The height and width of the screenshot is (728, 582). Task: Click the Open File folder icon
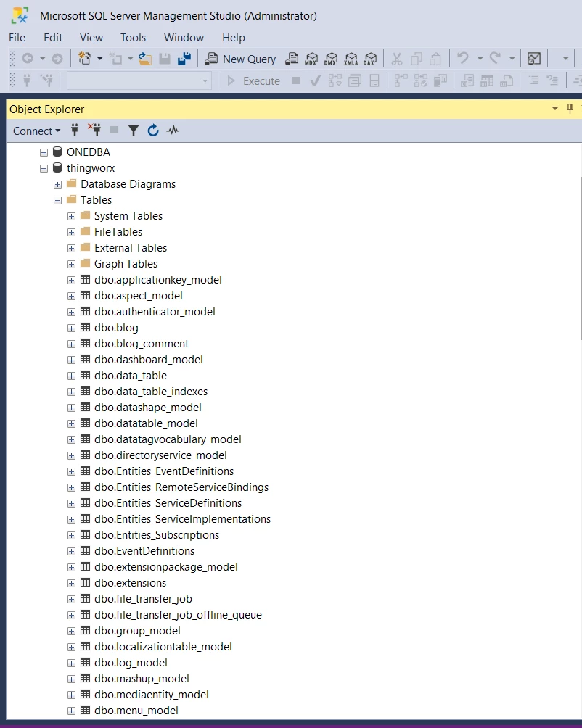[145, 59]
